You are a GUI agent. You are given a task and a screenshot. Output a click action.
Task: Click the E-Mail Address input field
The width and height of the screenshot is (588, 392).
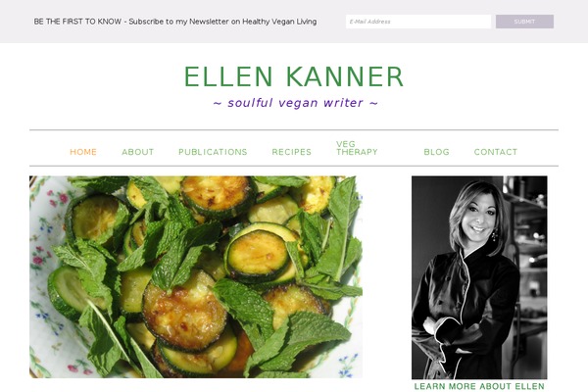[418, 22]
